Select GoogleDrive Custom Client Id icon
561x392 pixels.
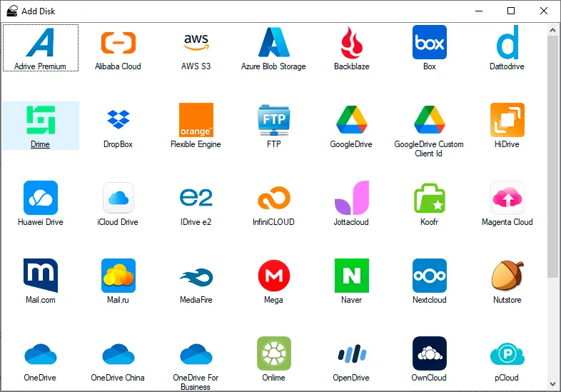coord(430,119)
